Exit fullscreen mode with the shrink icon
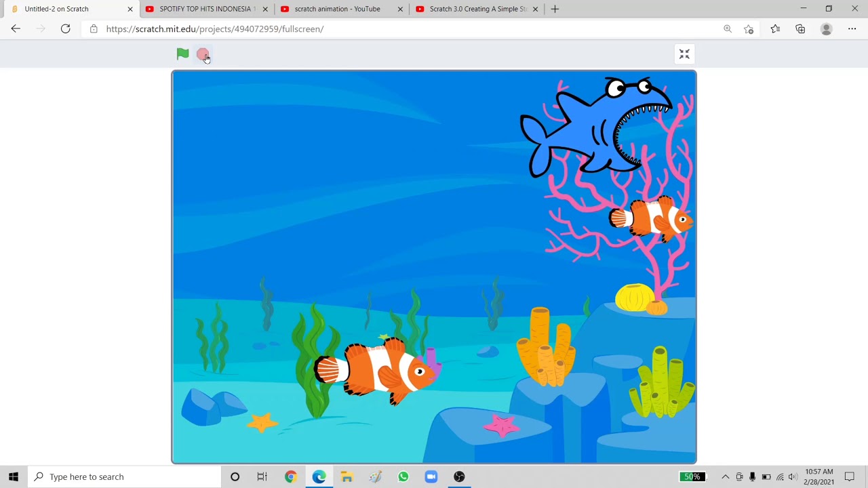The image size is (868, 488). [684, 54]
